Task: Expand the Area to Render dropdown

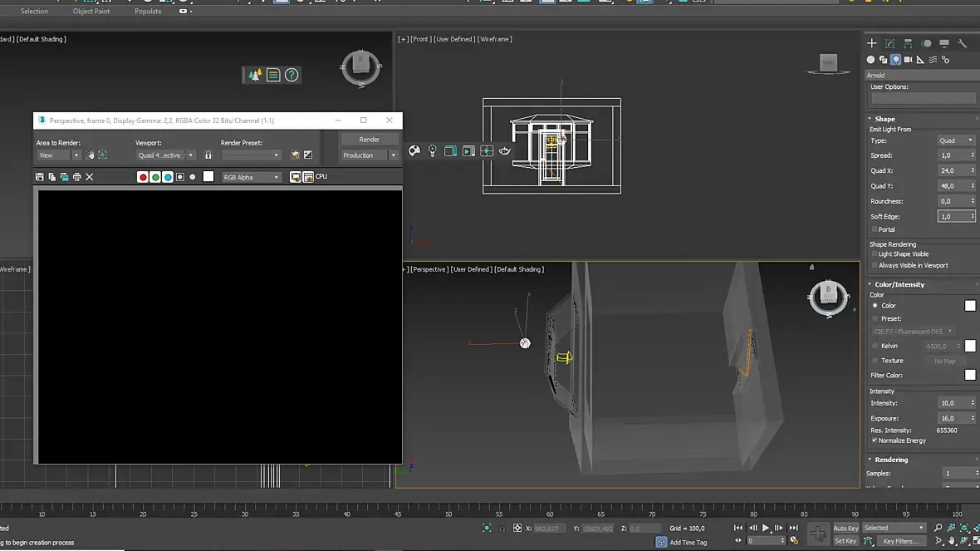Action: 58,155
